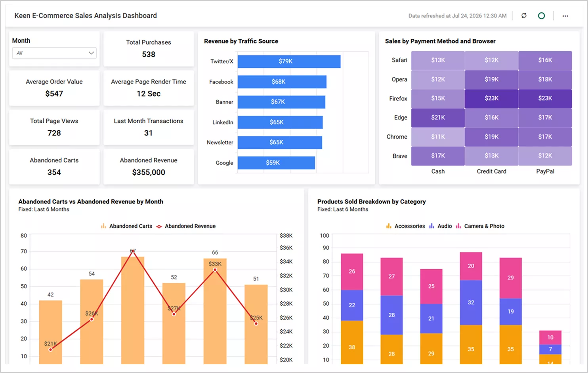Click the Abandoned Revenue legend line icon

[x=159, y=226]
